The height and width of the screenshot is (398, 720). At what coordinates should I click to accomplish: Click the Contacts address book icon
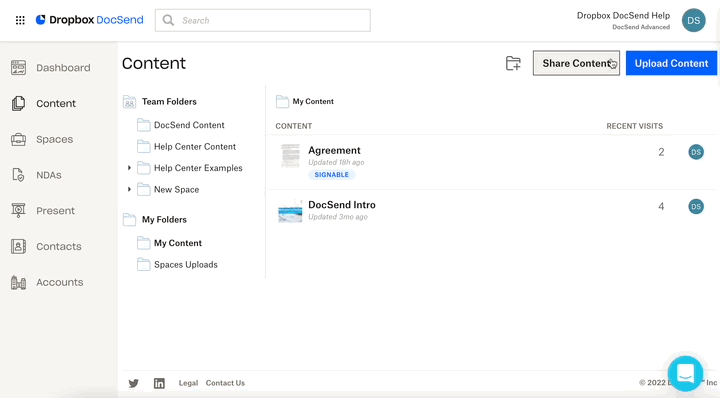pyautogui.click(x=18, y=247)
